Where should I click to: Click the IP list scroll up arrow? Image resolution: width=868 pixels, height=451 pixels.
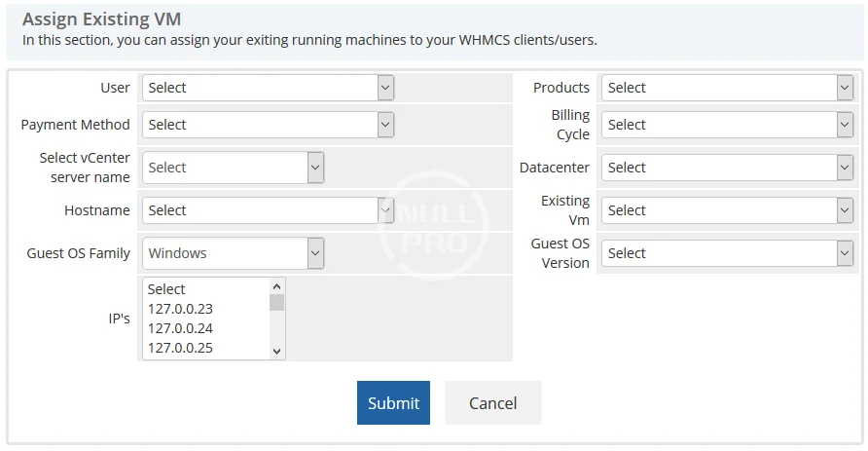coord(277,286)
